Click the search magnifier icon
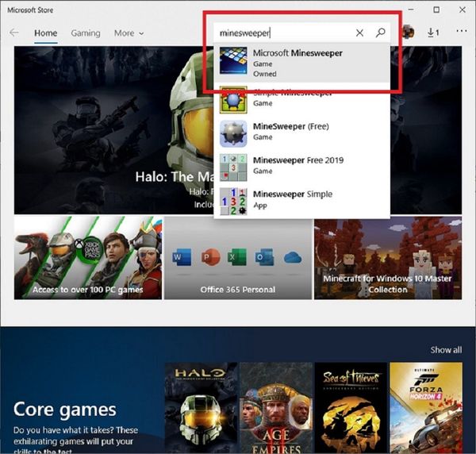 pos(381,33)
